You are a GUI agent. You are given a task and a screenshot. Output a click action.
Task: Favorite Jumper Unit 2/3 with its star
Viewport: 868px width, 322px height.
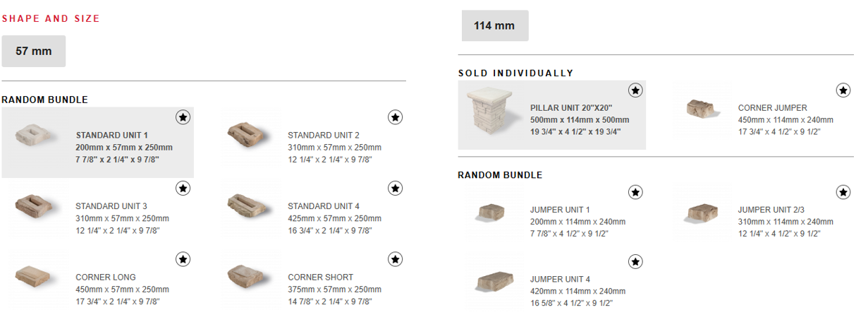point(843,192)
